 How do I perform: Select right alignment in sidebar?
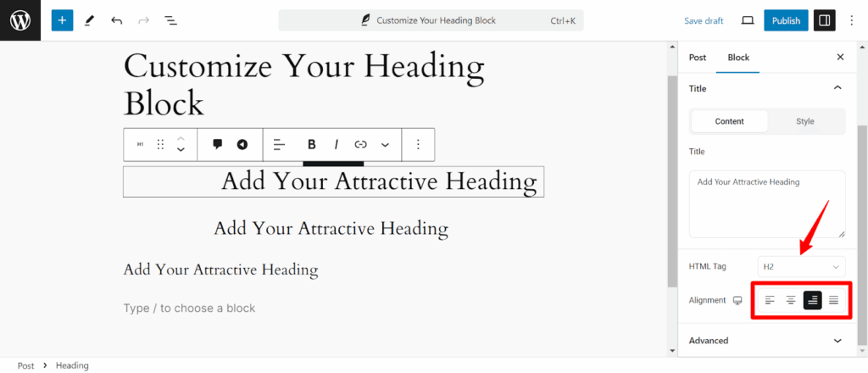point(813,300)
